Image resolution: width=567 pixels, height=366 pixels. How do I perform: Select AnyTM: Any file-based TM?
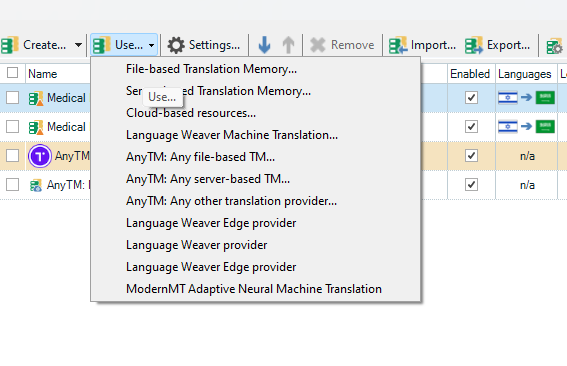pos(255,157)
